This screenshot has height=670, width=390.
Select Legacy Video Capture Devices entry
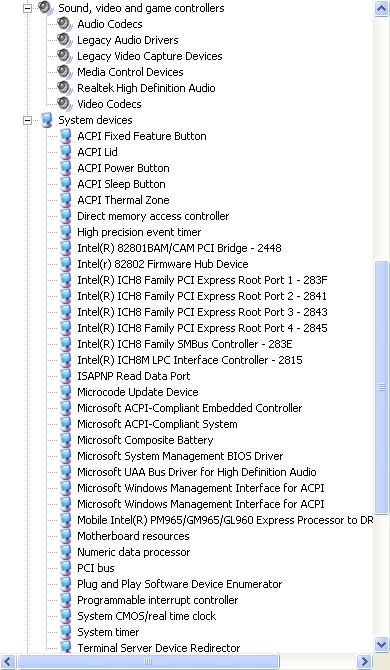tap(150, 56)
